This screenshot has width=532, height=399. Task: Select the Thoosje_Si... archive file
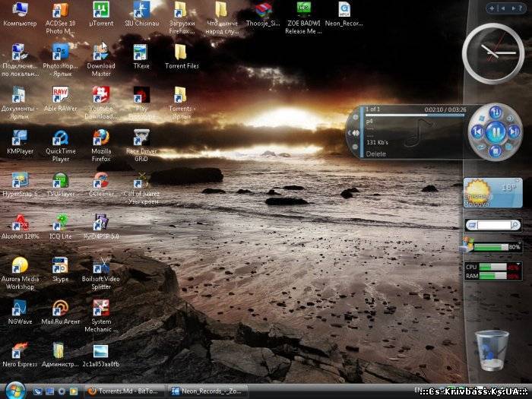pyautogui.click(x=263, y=14)
